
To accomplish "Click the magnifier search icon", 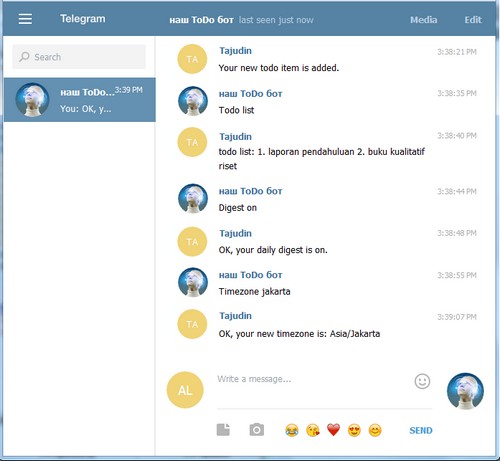I will pos(24,57).
